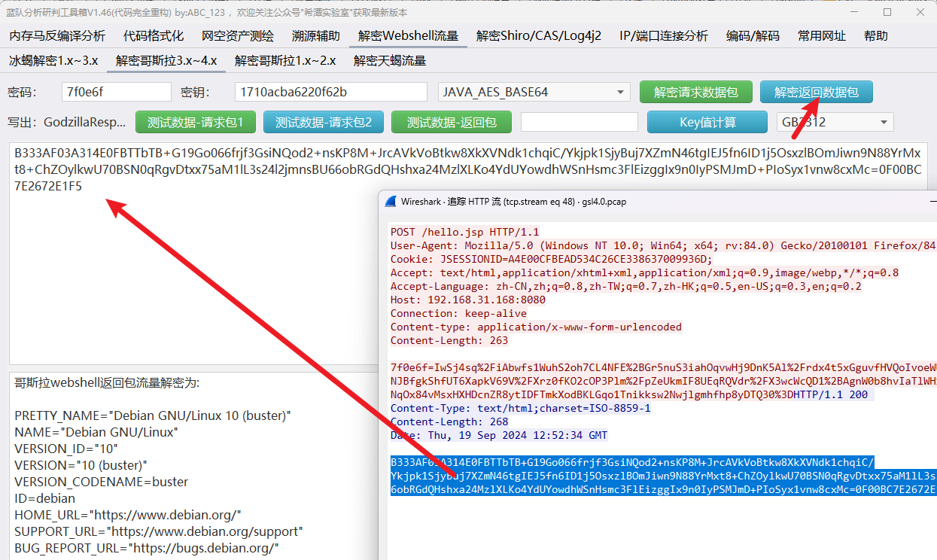This screenshot has width=937, height=560.
Task: Open the 帮助 tab
Action: (876, 35)
